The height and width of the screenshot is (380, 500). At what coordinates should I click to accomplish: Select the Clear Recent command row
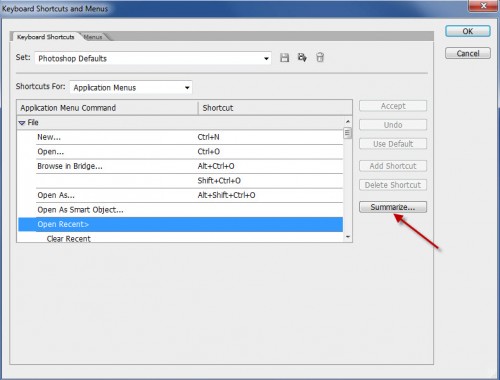181,238
